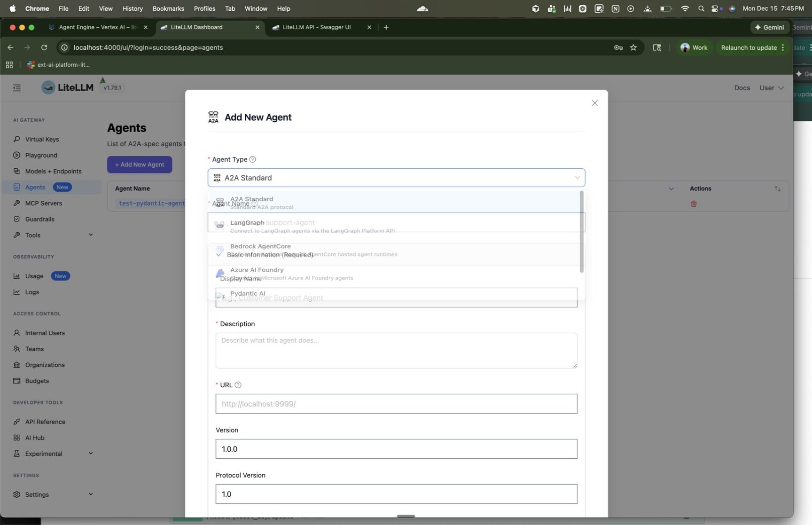
Task: Click the Teams sidebar icon
Action: coord(17,349)
